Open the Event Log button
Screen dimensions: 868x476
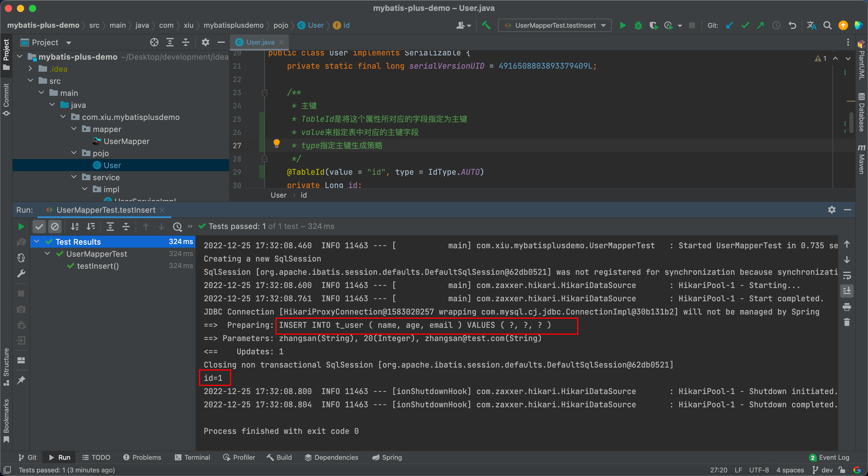(829, 457)
